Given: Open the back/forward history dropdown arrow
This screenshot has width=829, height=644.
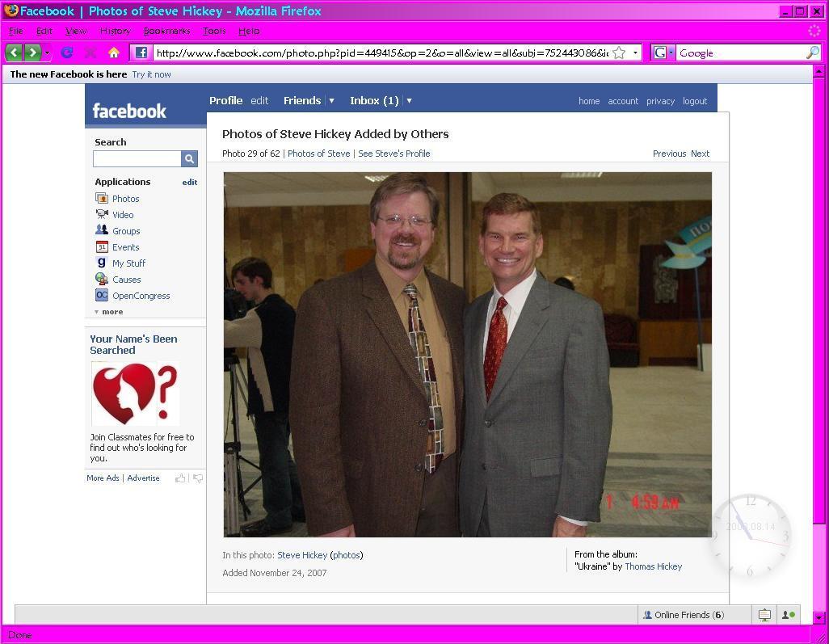Looking at the screenshot, I should coord(47,53).
